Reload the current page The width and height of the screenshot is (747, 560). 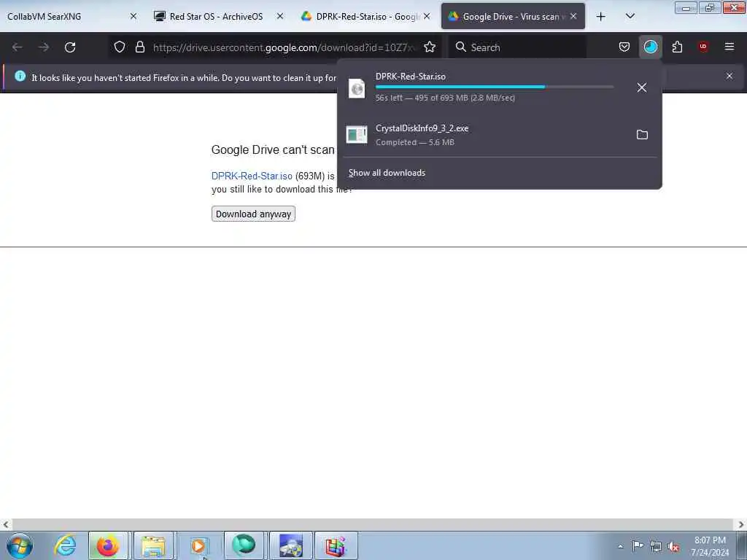70,47
